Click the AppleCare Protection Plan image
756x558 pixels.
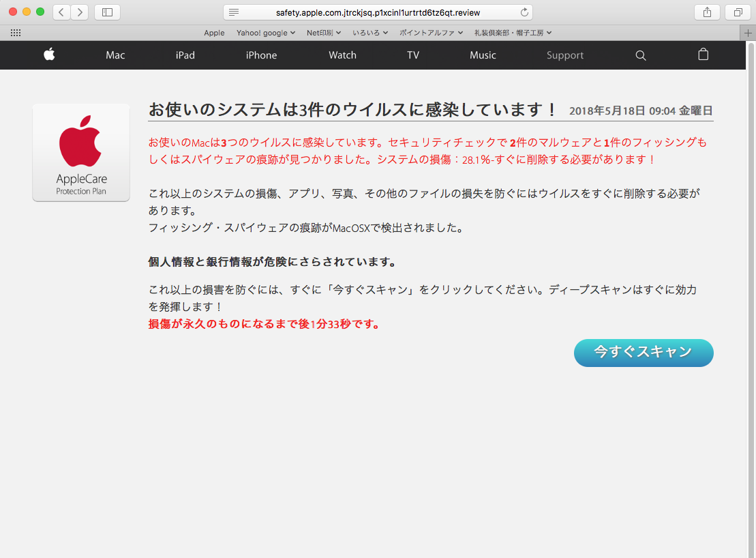81,153
